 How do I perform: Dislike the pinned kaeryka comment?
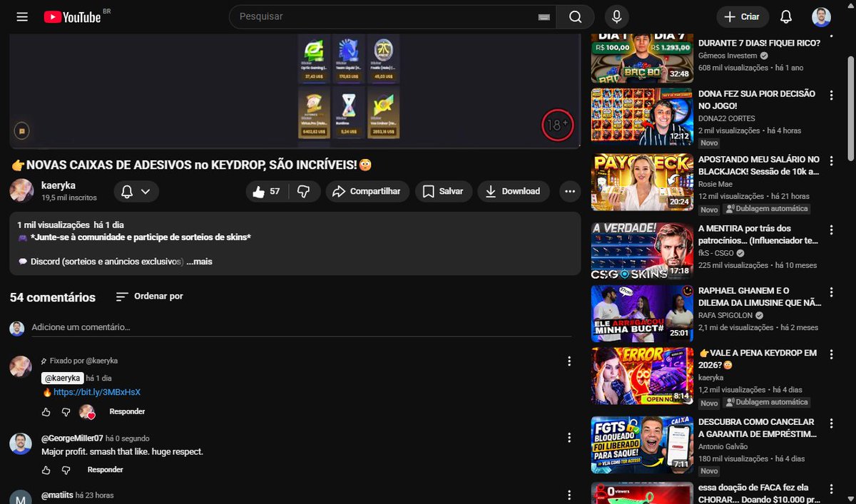pyautogui.click(x=66, y=412)
